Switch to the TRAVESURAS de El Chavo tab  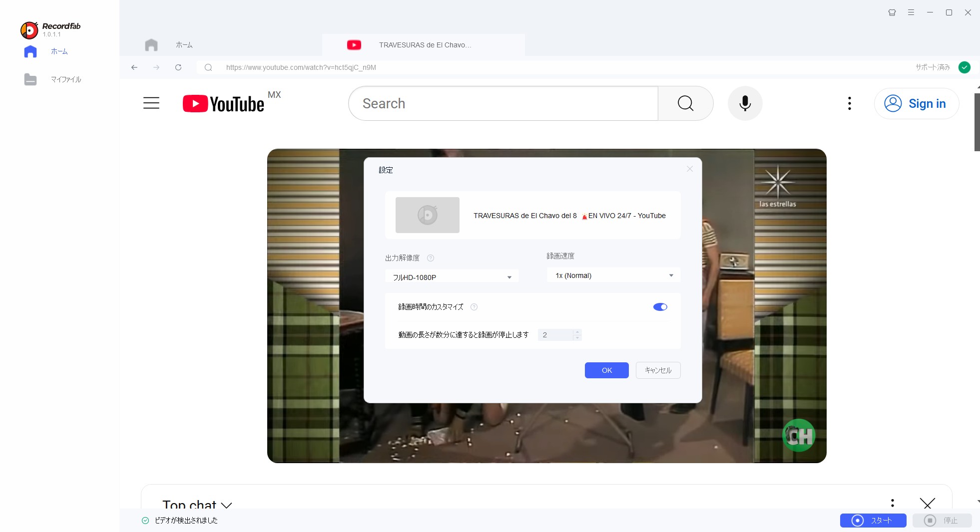424,45
